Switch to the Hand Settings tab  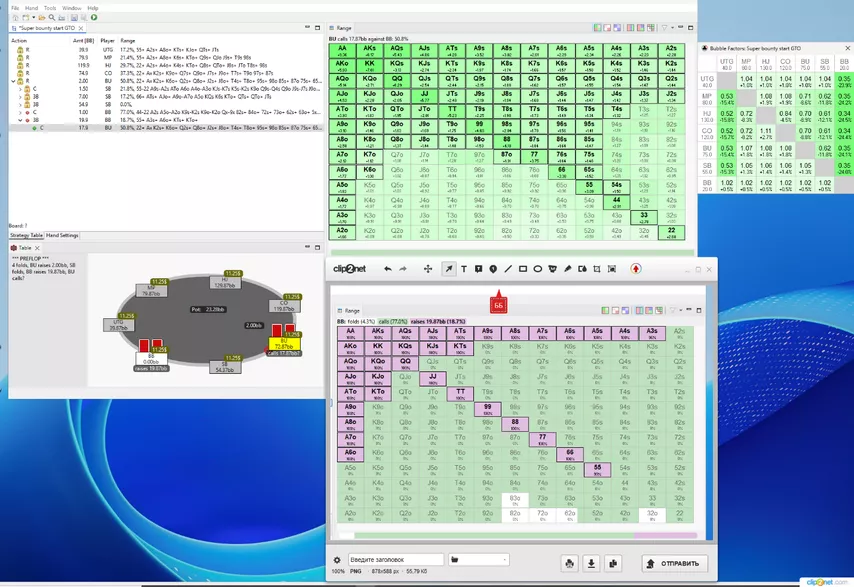62,235
